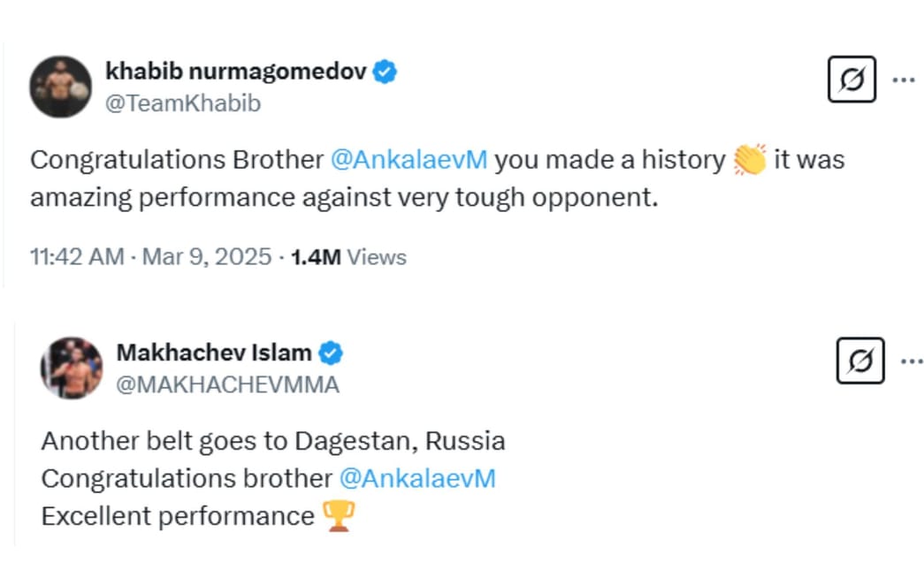Open Grok actions on Makhachev's tweet
The width and height of the screenshot is (924, 577).
[860, 361]
